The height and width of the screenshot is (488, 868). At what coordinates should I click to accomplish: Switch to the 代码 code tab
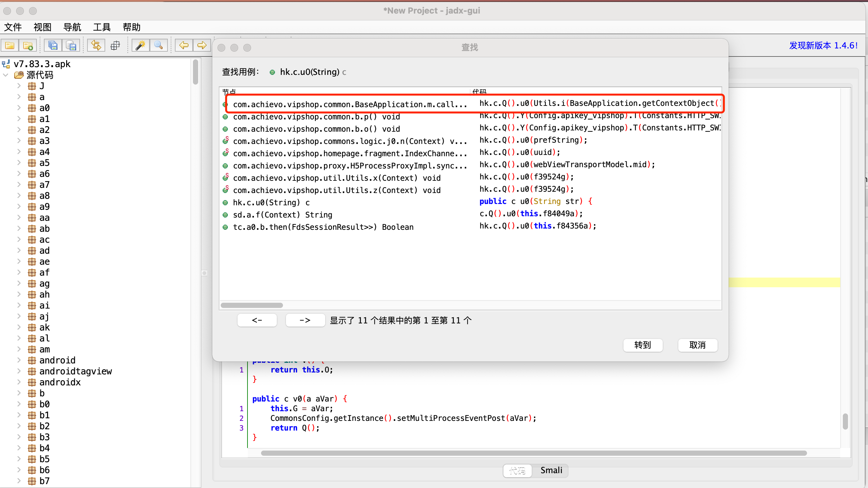[x=517, y=470]
